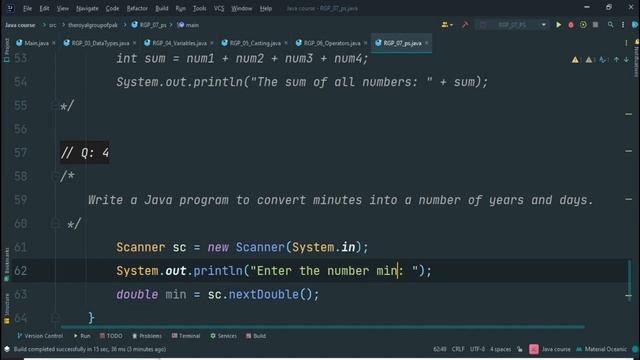
Task: Open the VCS menu
Action: (219, 8)
